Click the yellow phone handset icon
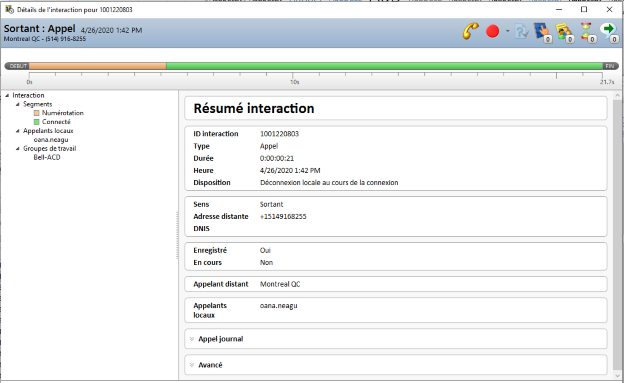Screen dimensions: 624x383 click(470, 31)
